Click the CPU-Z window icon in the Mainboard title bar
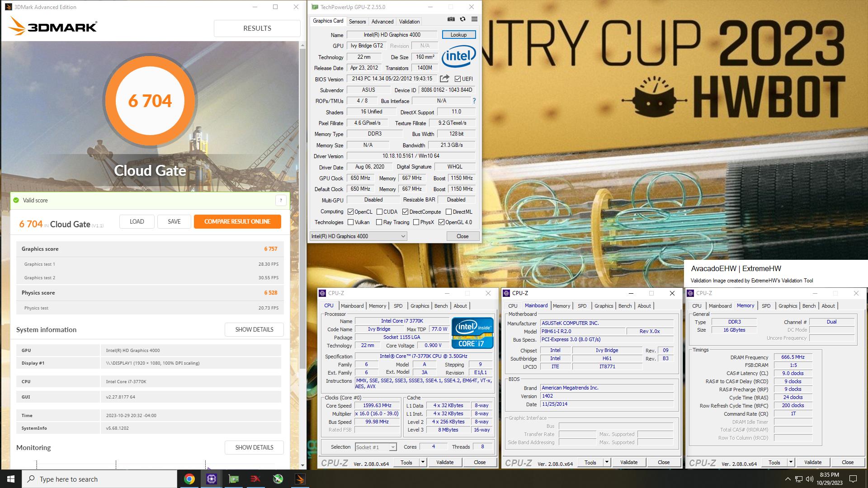The height and width of the screenshot is (488, 868). (506, 293)
